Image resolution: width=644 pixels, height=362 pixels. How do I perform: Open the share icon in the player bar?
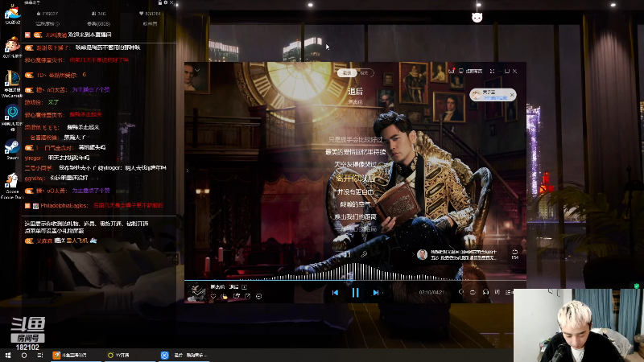[x=247, y=296]
